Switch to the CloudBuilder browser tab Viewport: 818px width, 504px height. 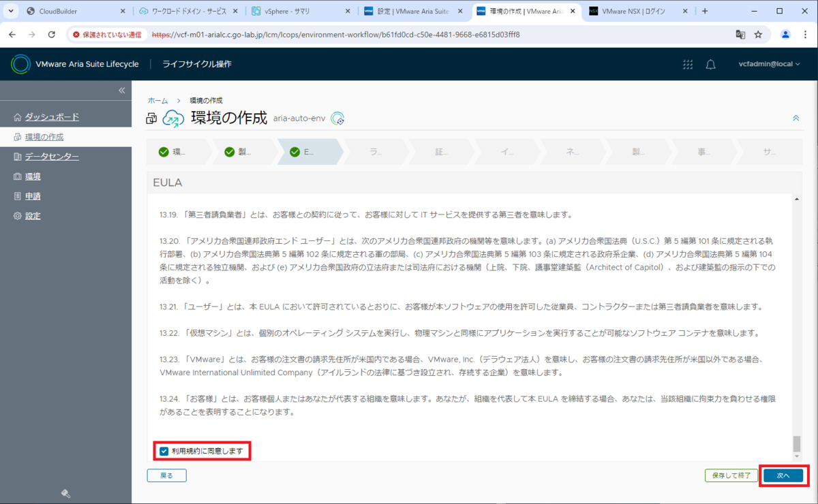[75, 12]
